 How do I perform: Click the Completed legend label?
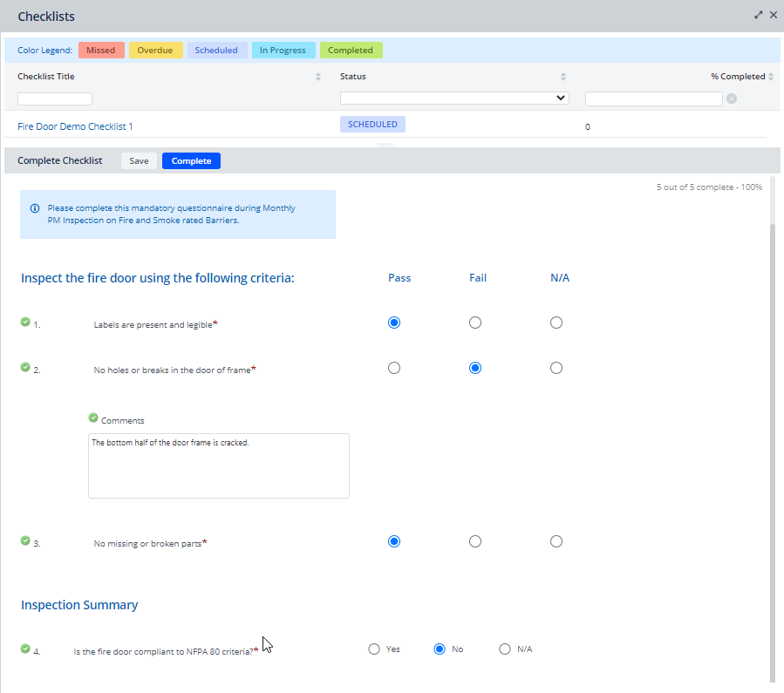(x=351, y=50)
